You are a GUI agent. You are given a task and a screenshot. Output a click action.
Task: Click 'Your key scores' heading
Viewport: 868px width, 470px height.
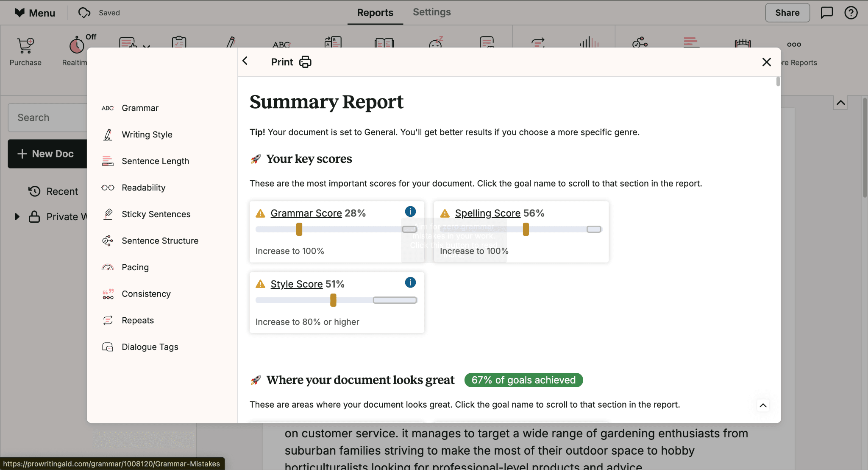click(309, 159)
